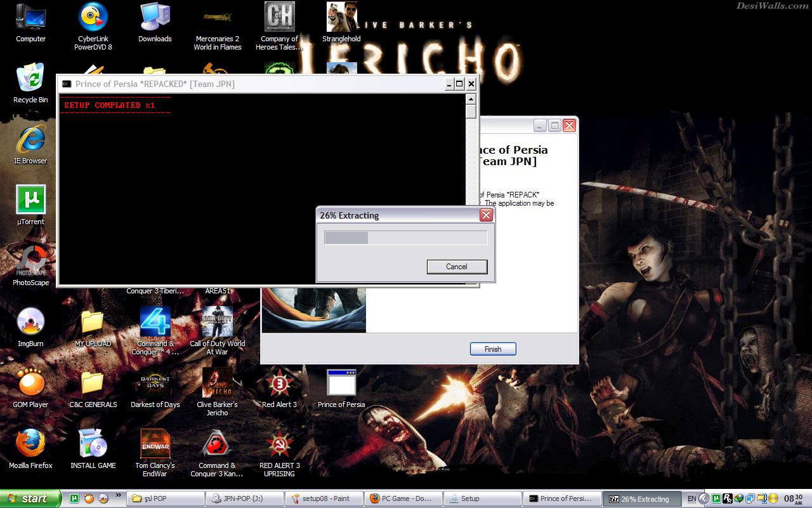The height and width of the screenshot is (508, 812).
Task: Launch ImgBurn from the desktop
Action: click(x=30, y=328)
